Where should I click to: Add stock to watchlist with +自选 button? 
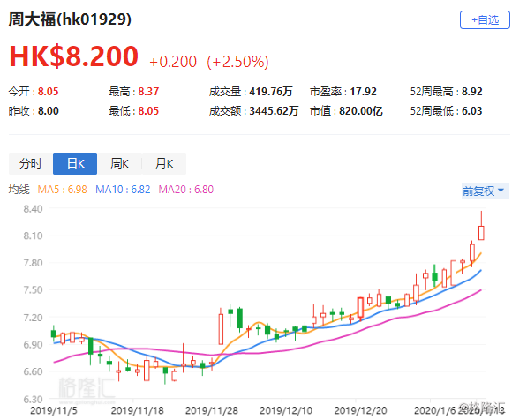(x=485, y=20)
